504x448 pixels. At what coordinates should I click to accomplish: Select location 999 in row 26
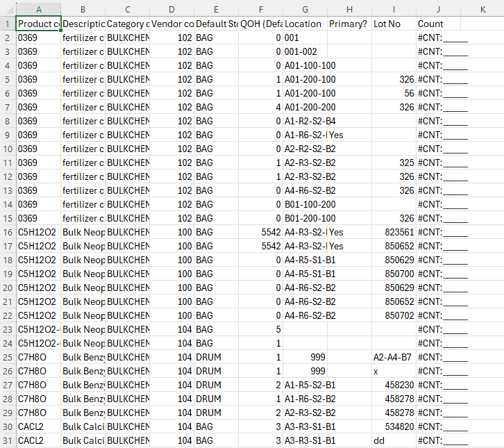(x=305, y=371)
